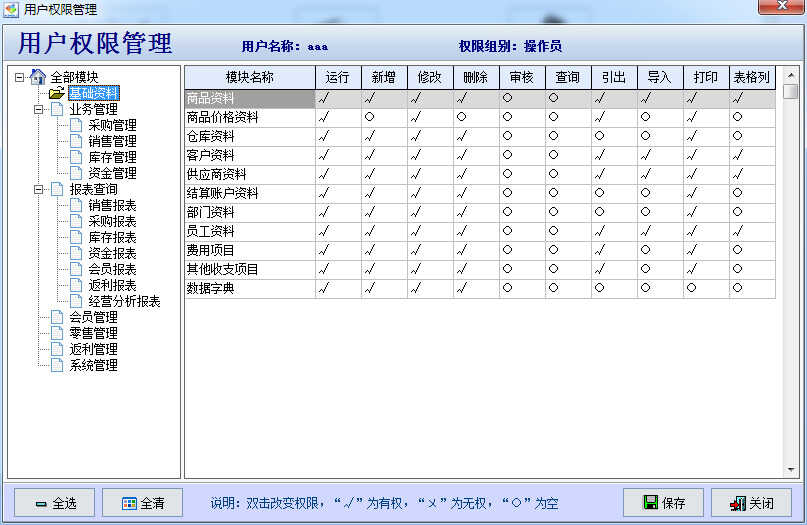Click the page icon beside 资金报表
Viewport: 807px width, 525px height.
(x=76, y=253)
